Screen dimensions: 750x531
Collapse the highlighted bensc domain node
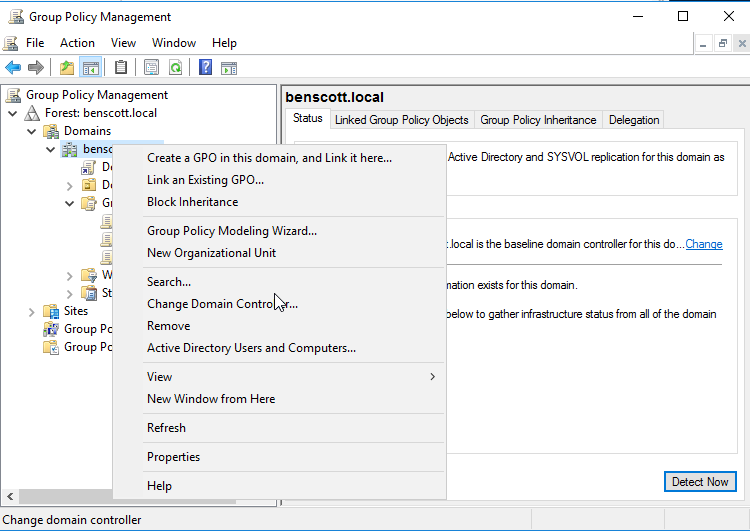50,149
